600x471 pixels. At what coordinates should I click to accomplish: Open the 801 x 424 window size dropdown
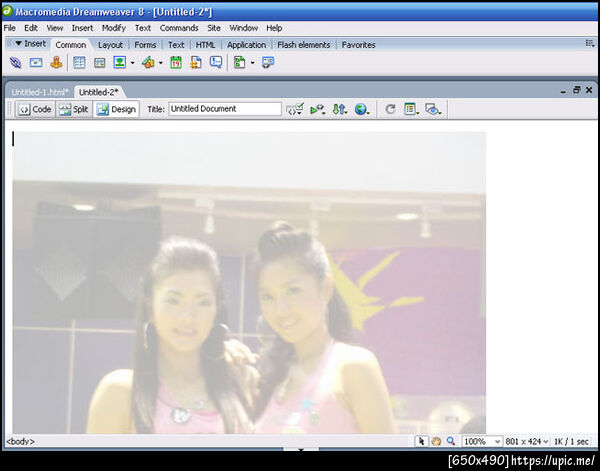[x=527, y=442]
